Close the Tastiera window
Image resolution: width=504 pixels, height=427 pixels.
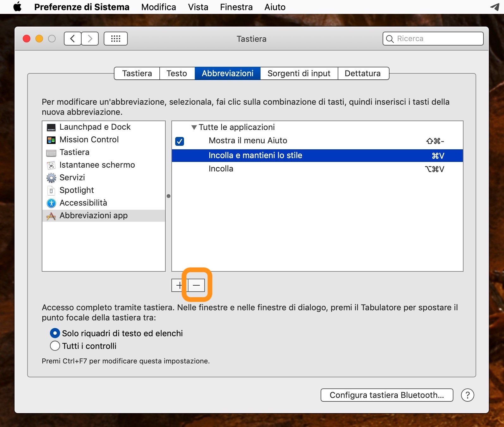(x=27, y=39)
